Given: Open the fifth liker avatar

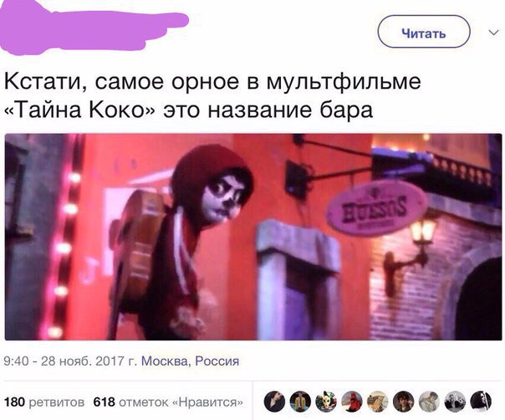Looking at the screenshot, I should pyautogui.click(x=377, y=402).
